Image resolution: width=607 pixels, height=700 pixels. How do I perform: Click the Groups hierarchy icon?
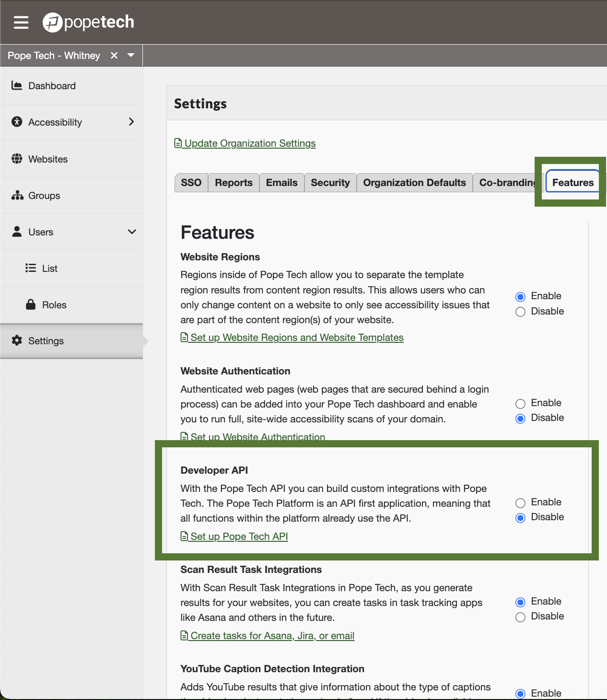(x=17, y=195)
